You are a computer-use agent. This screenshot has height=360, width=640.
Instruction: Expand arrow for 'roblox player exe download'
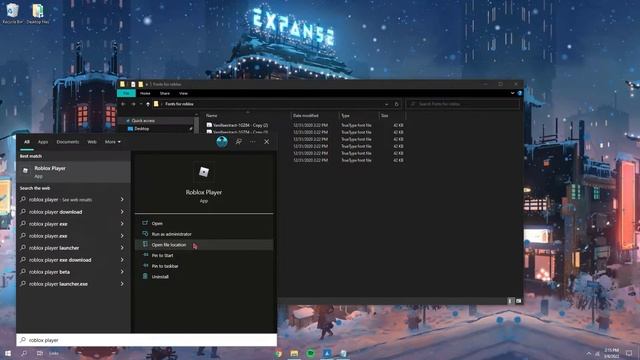coord(122,260)
